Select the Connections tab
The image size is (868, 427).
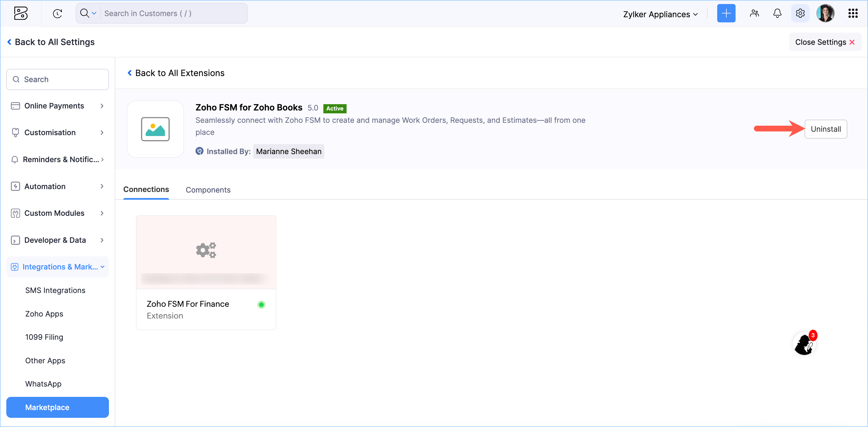click(x=146, y=190)
